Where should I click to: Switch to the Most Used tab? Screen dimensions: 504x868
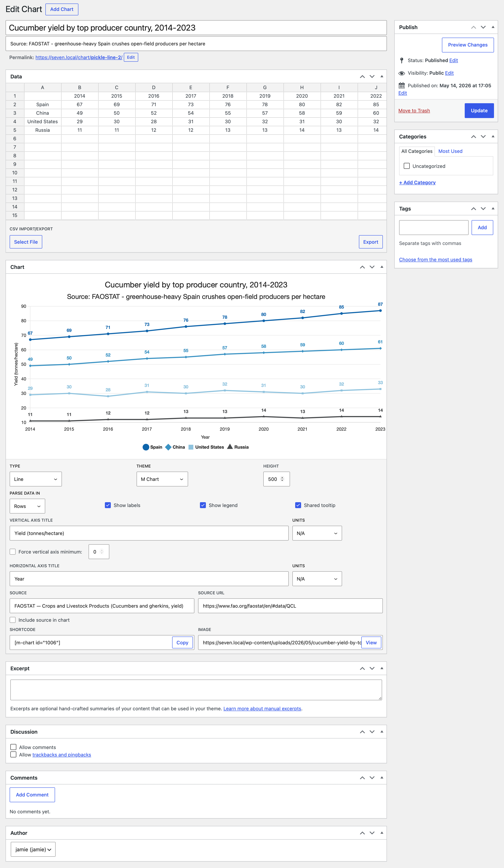click(450, 151)
